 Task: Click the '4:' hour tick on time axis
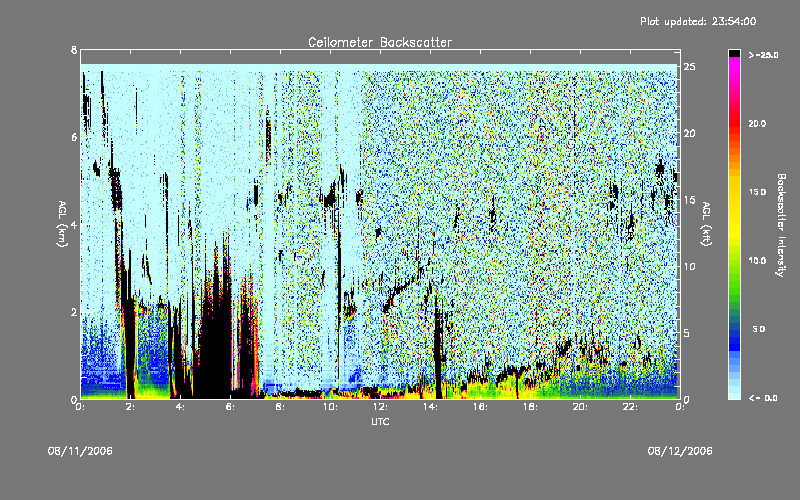[180, 407]
